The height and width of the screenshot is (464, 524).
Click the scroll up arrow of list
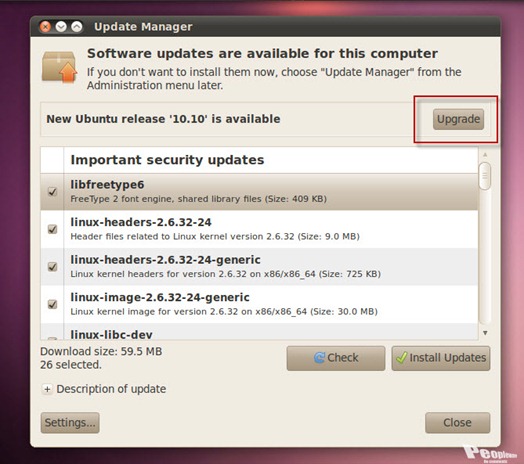(x=485, y=155)
